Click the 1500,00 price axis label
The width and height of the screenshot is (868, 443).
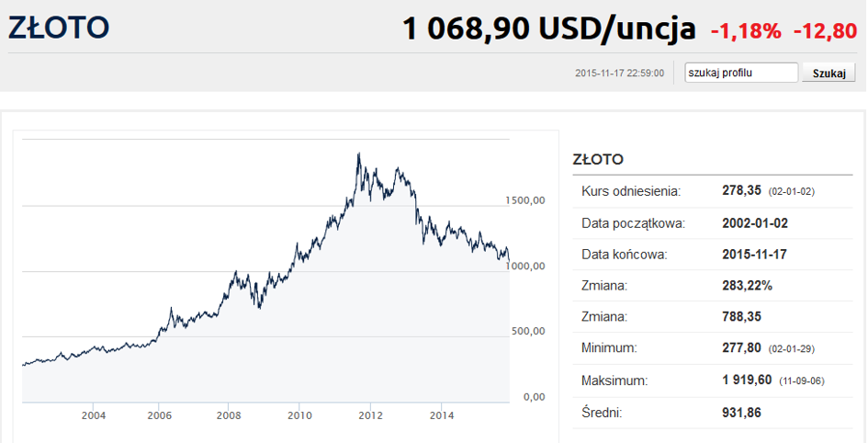525,200
